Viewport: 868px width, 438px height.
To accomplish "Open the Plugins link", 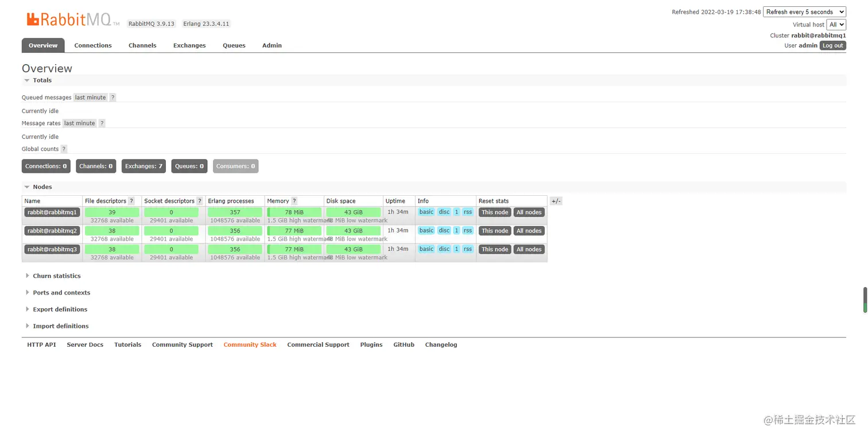I will pyautogui.click(x=371, y=345).
